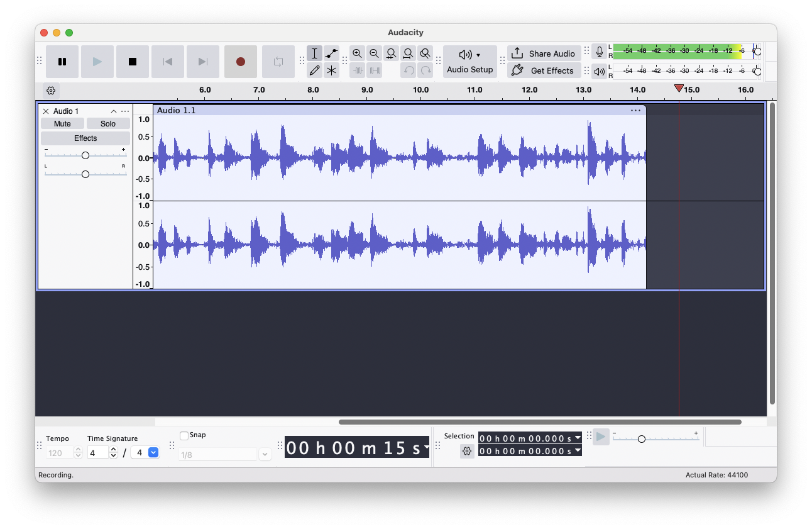Screen dimensions: 812x529
Task: Mute the Audio 1 track
Action: tap(62, 123)
